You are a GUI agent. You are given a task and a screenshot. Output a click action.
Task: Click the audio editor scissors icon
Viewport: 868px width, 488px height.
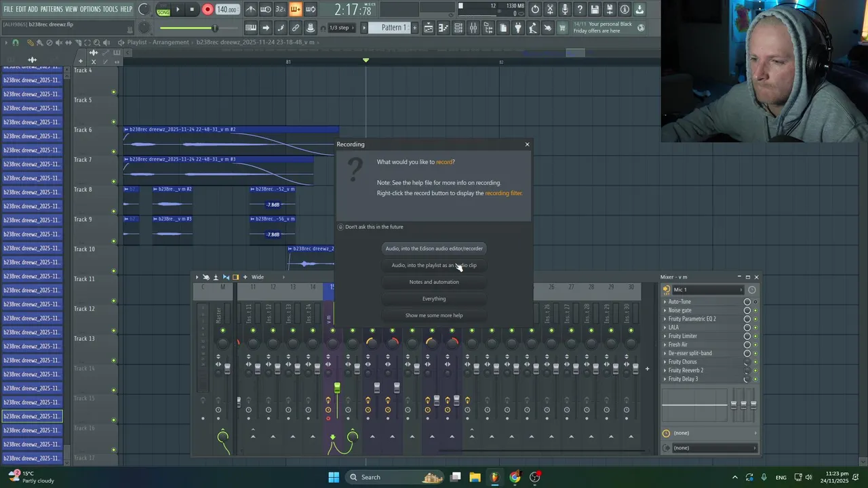click(x=551, y=9)
